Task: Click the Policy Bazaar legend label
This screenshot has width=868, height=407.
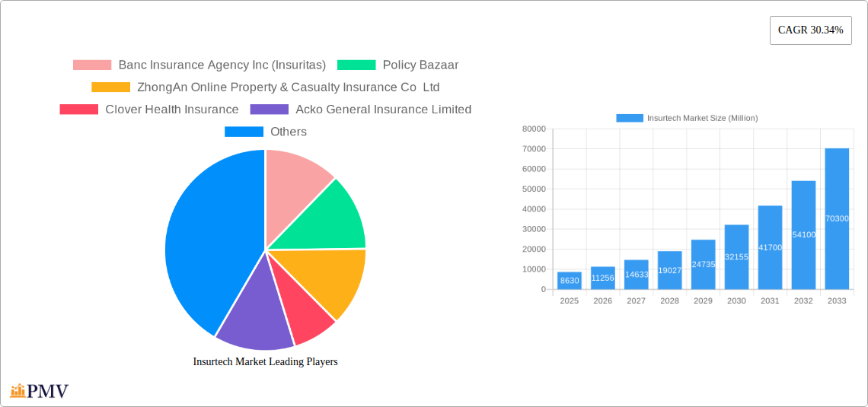Action: [421, 65]
